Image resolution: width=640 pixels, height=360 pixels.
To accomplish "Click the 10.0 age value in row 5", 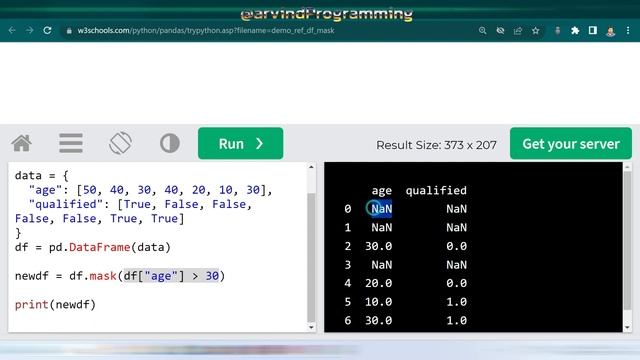I will point(378,302).
